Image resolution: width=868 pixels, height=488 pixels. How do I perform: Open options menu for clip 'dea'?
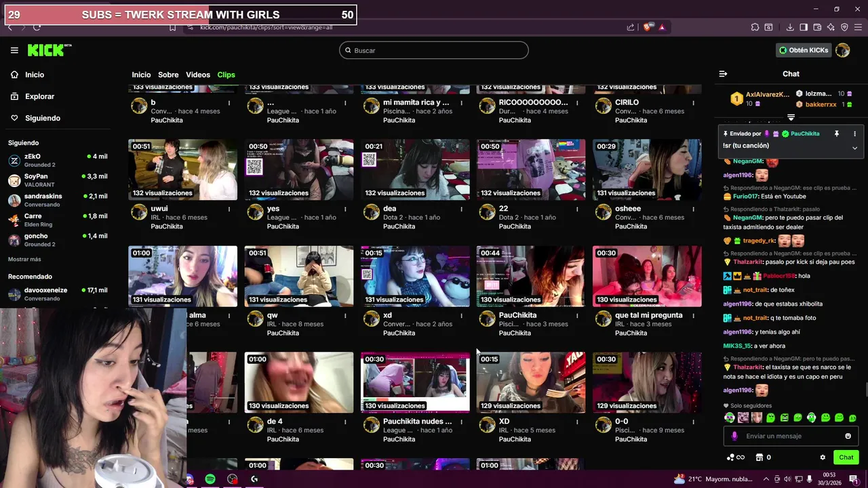click(x=461, y=209)
